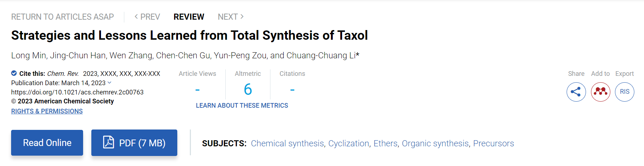
Task: Add article to Mendeley via red icon
Action: pos(600,92)
